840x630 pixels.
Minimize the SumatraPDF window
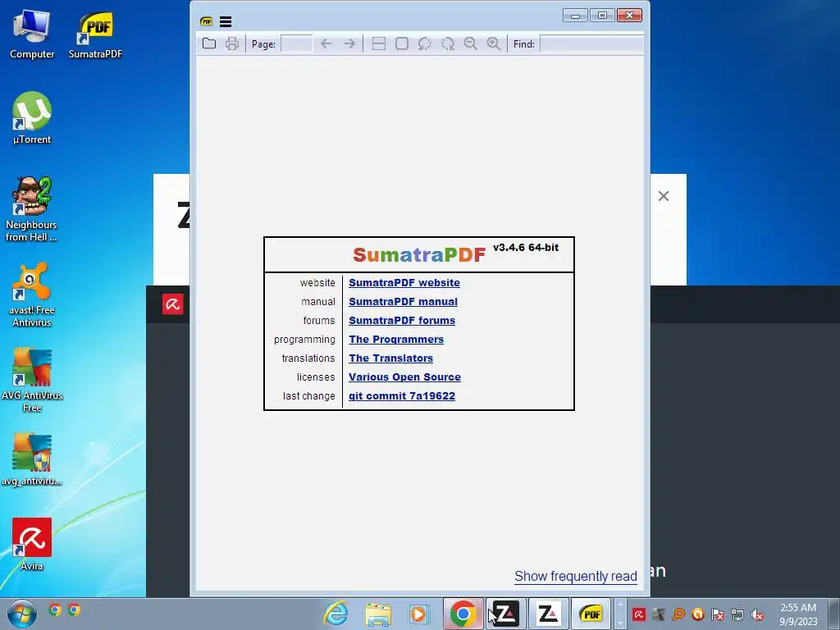[575, 16]
